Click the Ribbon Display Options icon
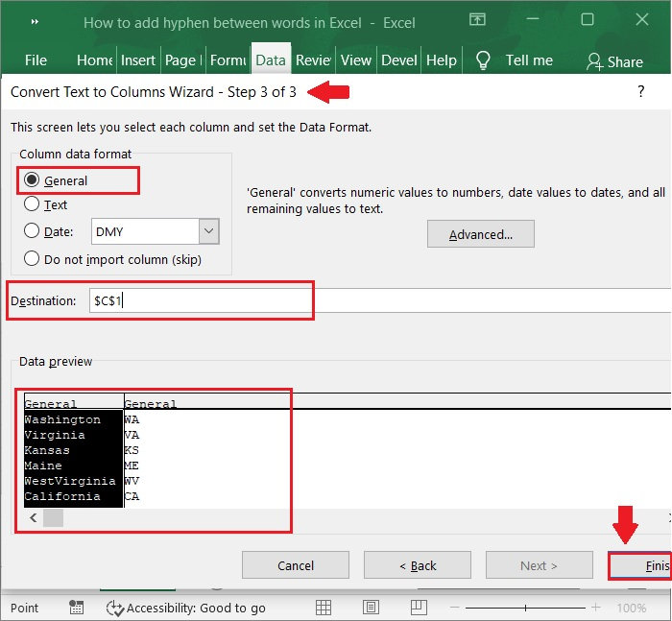This screenshot has width=672, height=621. coord(477,20)
